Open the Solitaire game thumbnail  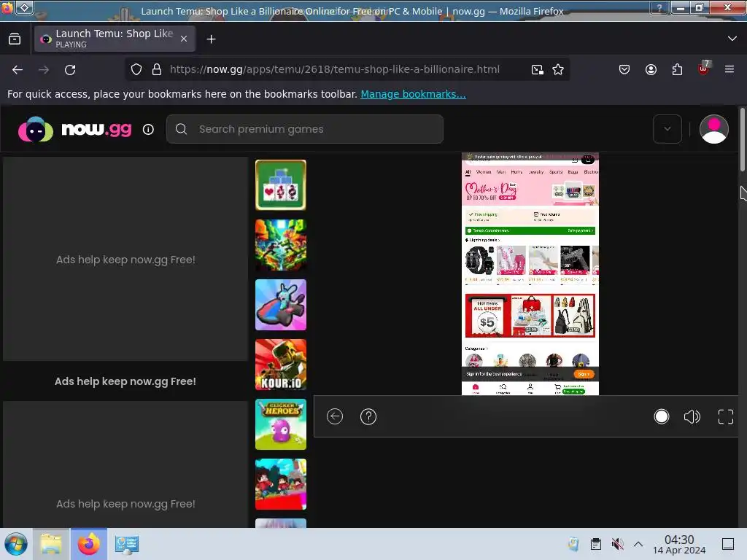281,185
